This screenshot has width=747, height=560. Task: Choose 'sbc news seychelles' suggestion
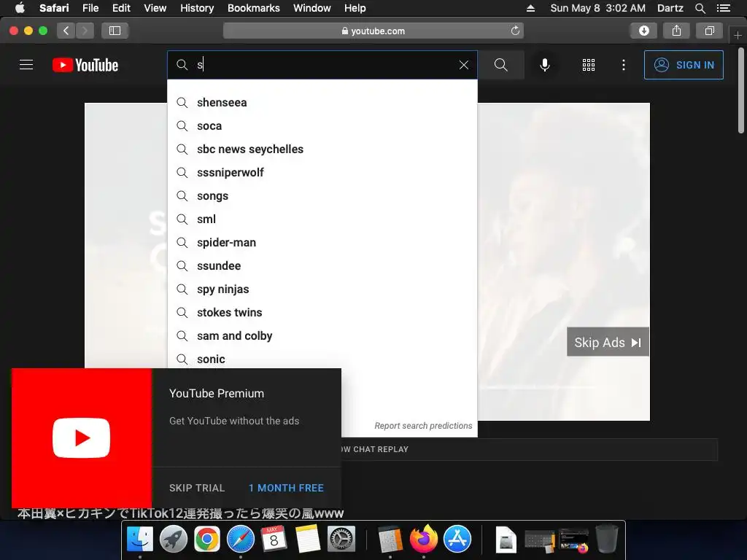322,149
